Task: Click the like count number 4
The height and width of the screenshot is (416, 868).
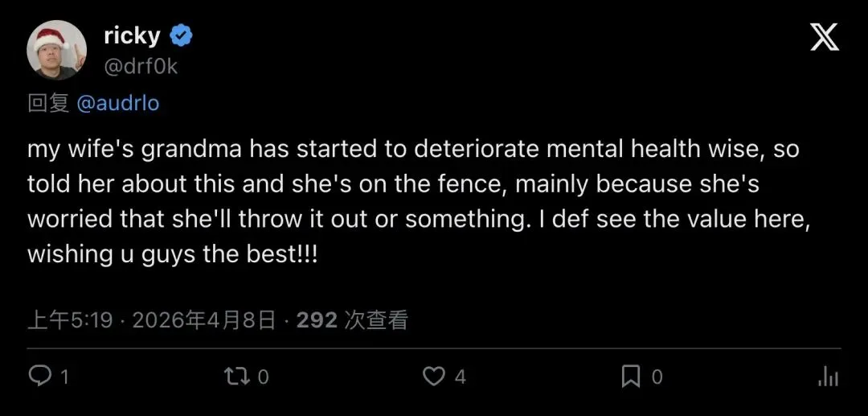Action: [461, 377]
